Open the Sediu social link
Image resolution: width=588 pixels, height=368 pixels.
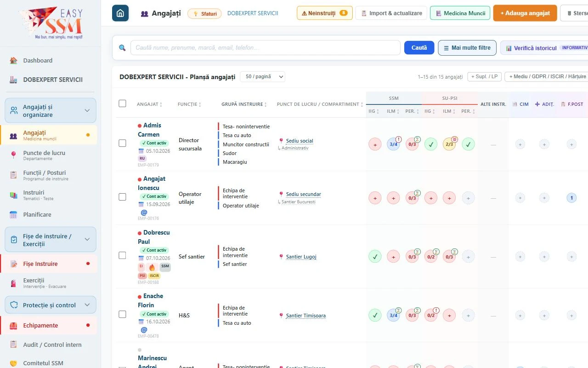(300, 141)
